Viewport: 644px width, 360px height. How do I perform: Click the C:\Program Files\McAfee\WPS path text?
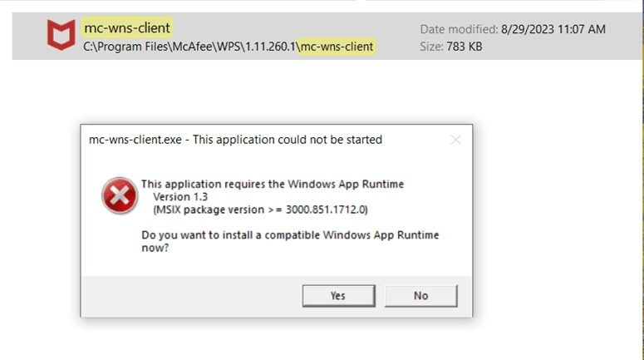tap(229, 47)
